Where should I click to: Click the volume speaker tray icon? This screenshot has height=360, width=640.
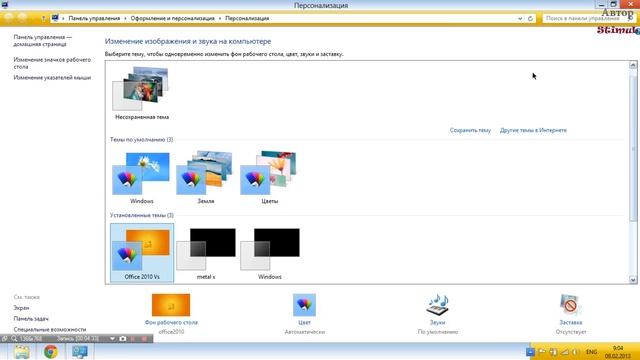(575, 352)
